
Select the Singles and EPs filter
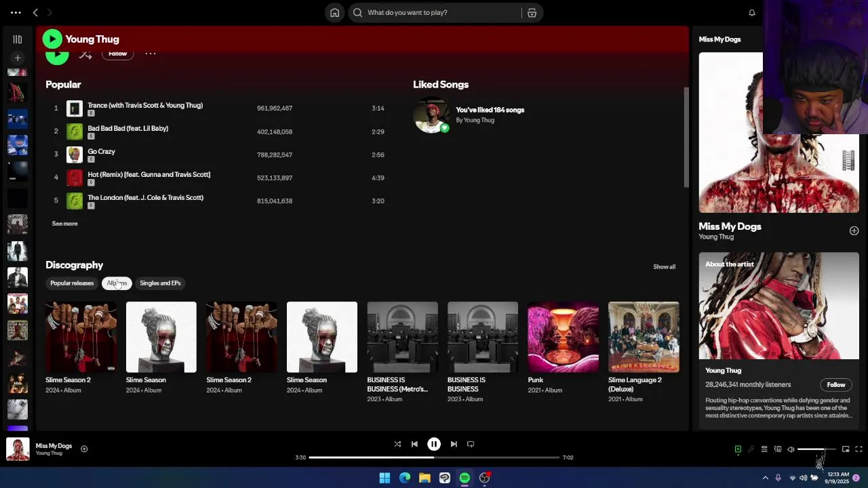point(160,283)
